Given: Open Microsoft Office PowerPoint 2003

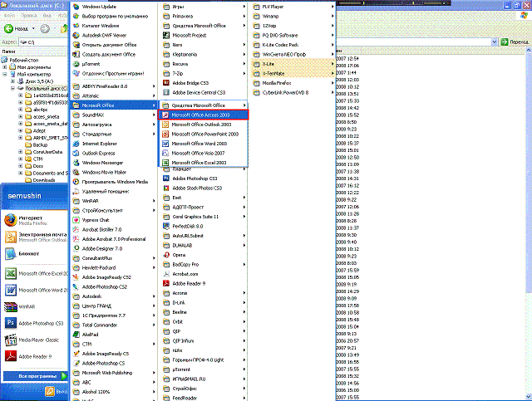Looking at the screenshot, I should [204, 134].
